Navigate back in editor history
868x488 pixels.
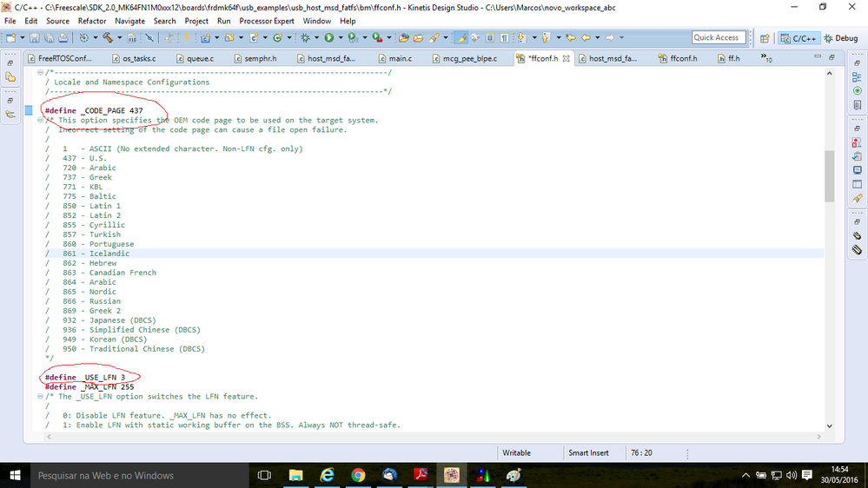[x=586, y=37]
